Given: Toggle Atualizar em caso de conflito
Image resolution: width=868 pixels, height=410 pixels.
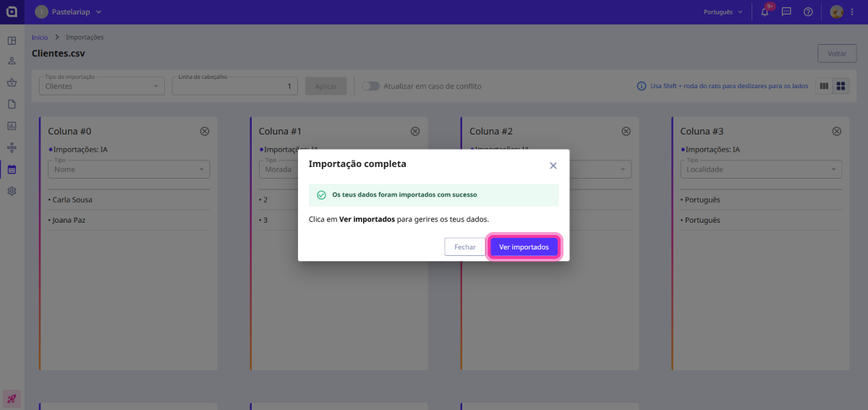Looking at the screenshot, I should 370,86.
